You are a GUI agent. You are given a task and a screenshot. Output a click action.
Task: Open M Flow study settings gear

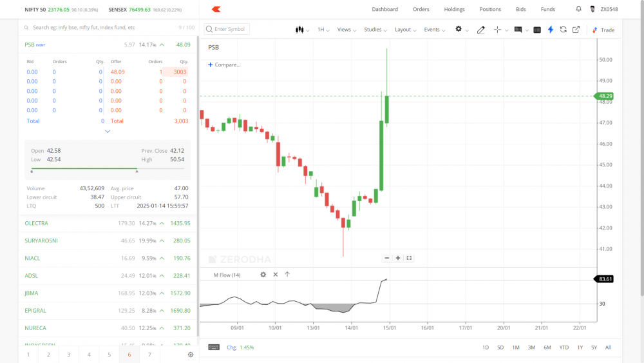[x=263, y=275]
